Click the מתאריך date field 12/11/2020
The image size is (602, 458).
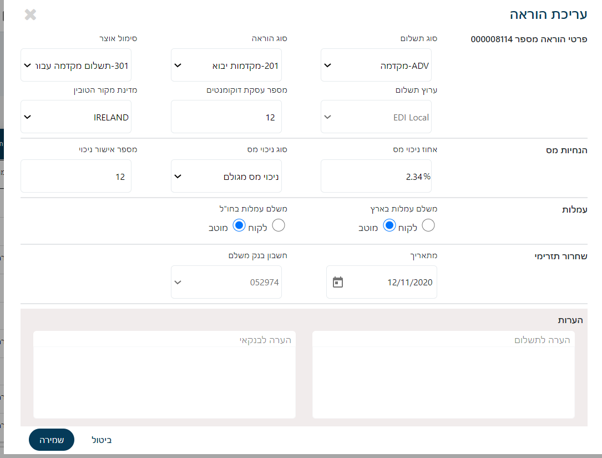pyautogui.click(x=382, y=282)
